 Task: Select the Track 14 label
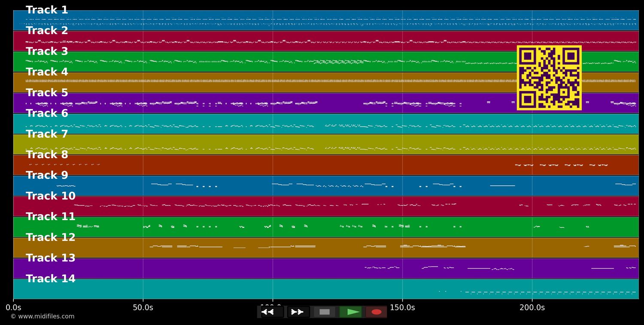coord(51,279)
